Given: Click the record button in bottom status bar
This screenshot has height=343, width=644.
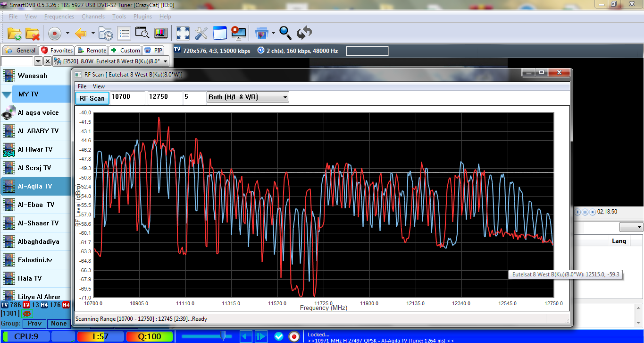Looking at the screenshot, I should [x=294, y=336].
